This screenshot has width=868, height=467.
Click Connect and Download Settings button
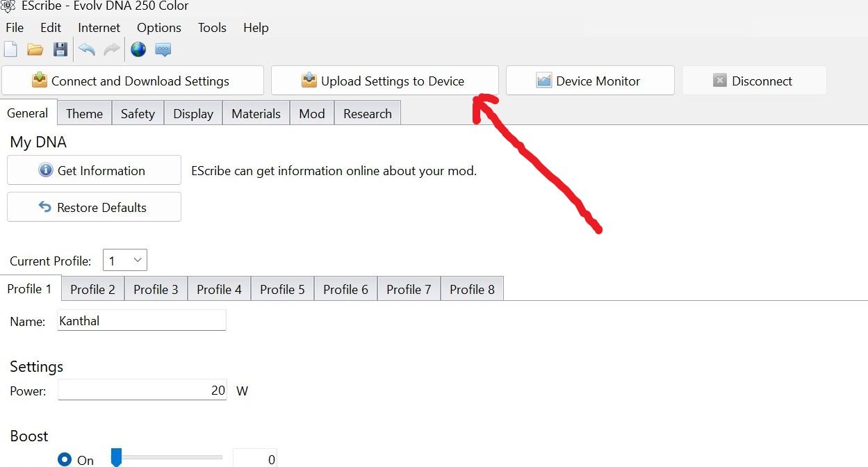(132, 81)
